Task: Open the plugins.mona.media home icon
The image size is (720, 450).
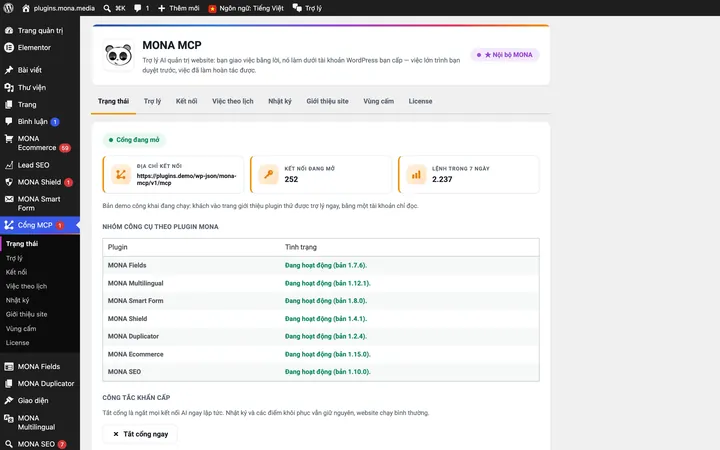Action: pyautogui.click(x=26, y=8)
